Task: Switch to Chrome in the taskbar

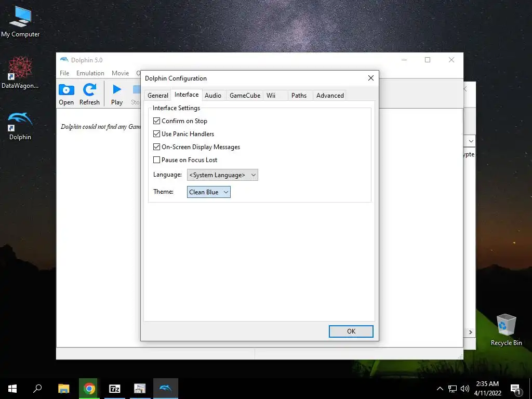Action: [x=89, y=389]
